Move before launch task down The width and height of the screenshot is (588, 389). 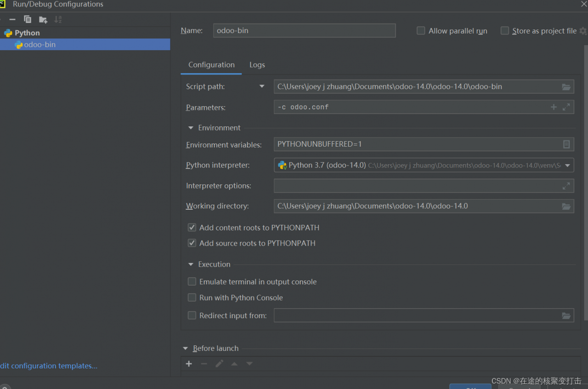pyautogui.click(x=249, y=364)
